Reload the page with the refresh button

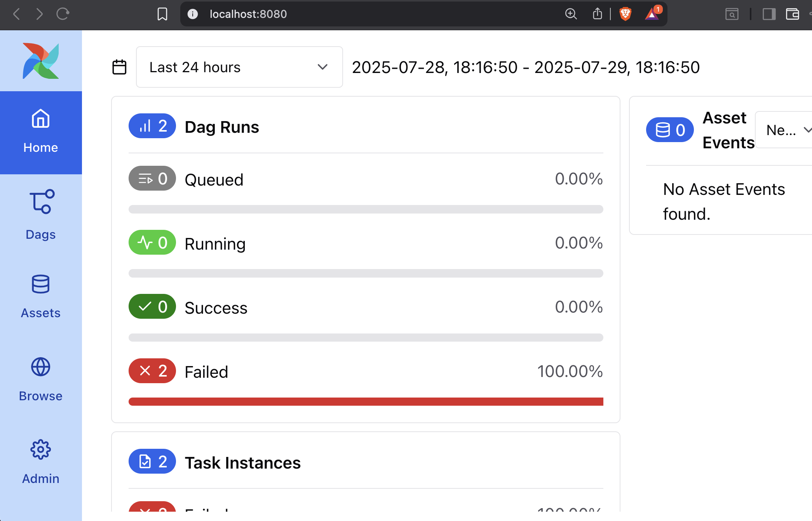(63, 14)
